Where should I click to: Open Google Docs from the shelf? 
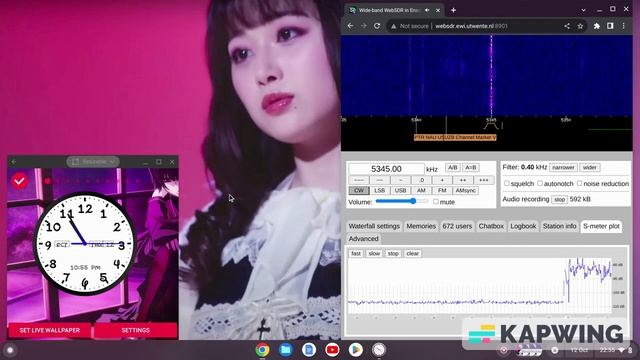coord(309,350)
